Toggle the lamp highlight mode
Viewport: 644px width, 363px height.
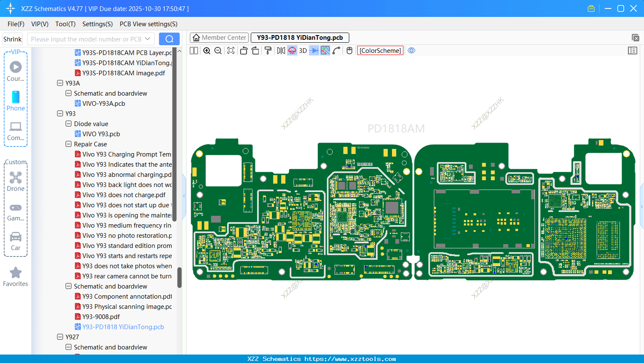[292, 50]
